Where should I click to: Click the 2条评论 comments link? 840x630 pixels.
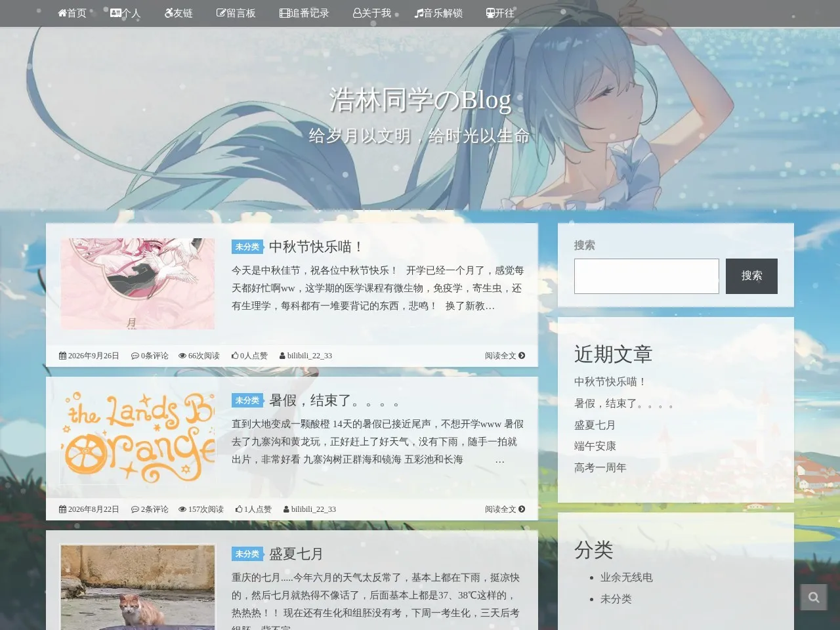tap(154, 509)
